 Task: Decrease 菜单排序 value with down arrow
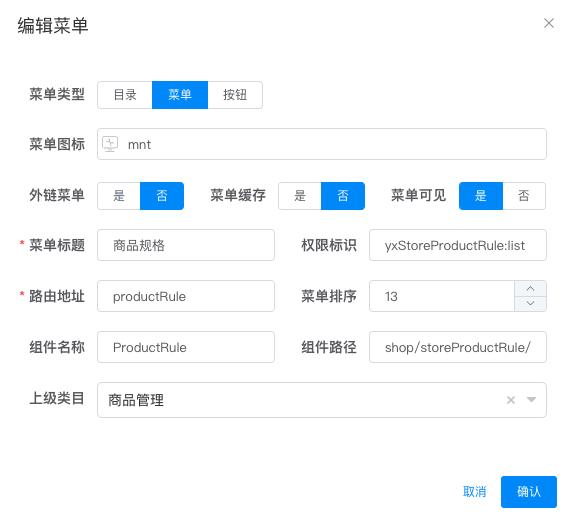pyautogui.click(x=530, y=304)
